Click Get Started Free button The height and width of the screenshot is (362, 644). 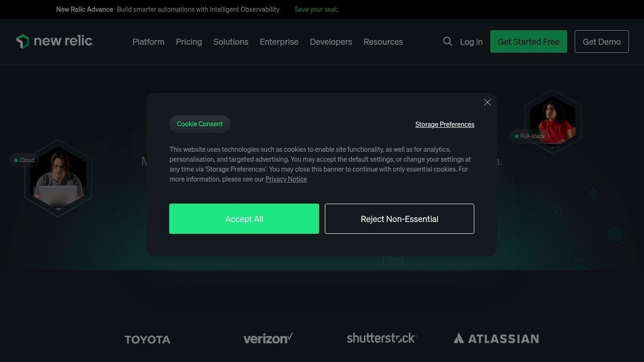[528, 41]
